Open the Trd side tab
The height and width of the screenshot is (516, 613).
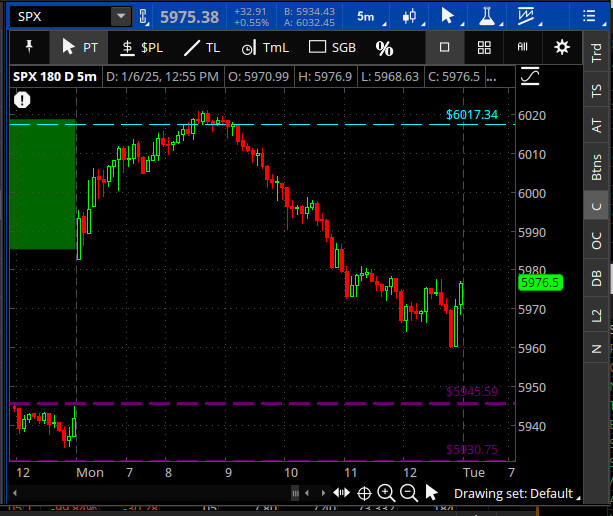tap(597, 51)
